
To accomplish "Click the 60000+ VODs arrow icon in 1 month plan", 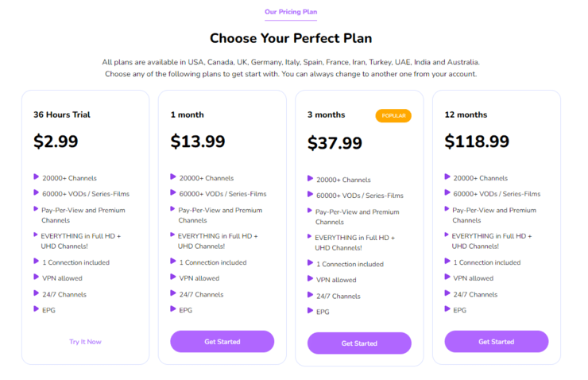I will click(x=173, y=193).
